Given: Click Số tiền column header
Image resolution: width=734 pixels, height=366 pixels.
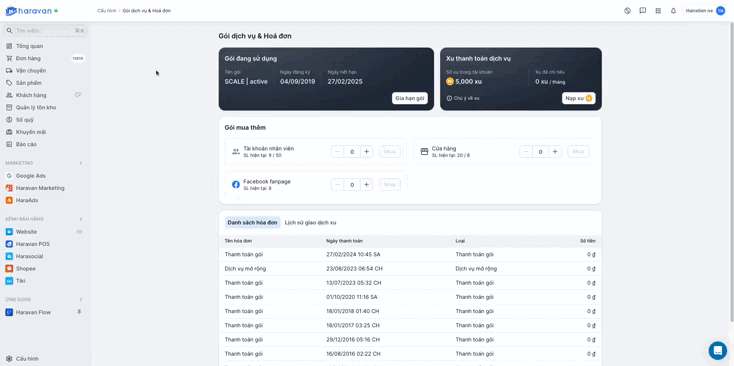Looking at the screenshot, I should coord(588,241).
